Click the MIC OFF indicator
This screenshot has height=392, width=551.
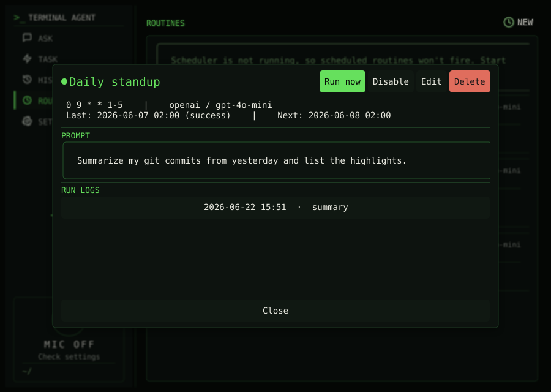point(69,344)
